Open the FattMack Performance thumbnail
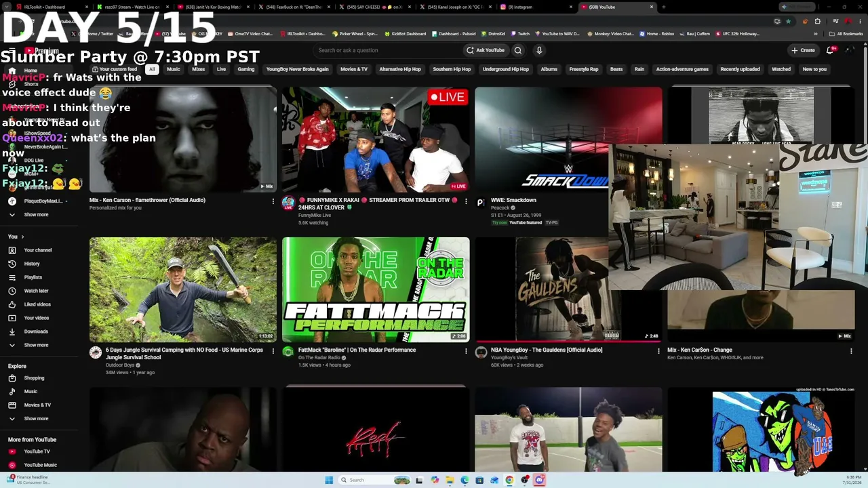Viewport: 868px width, 488px height. (376, 289)
